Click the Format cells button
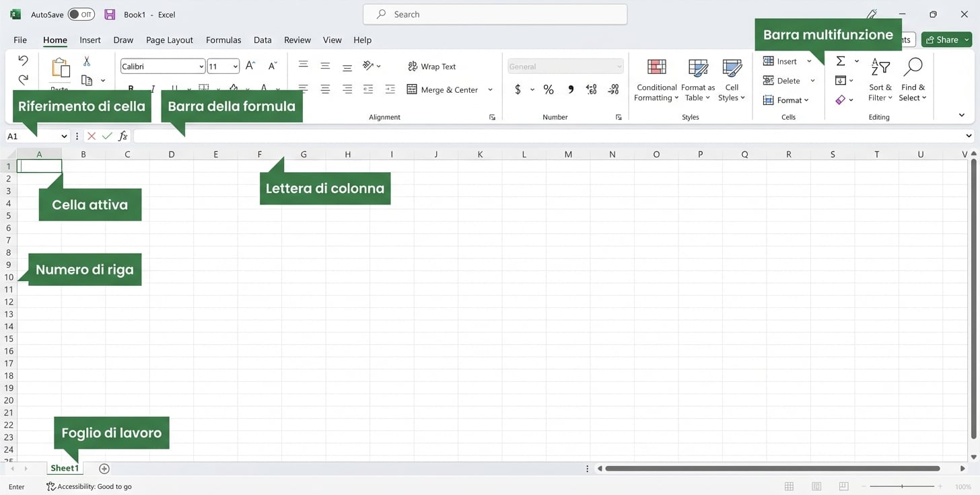980x495 pixels. [786, 100]
